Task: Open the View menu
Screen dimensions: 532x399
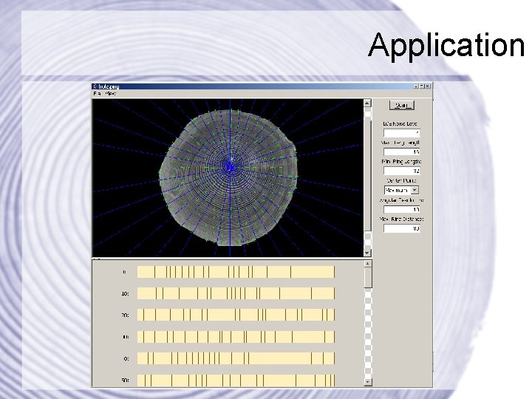Action: [x=110, y=93]
